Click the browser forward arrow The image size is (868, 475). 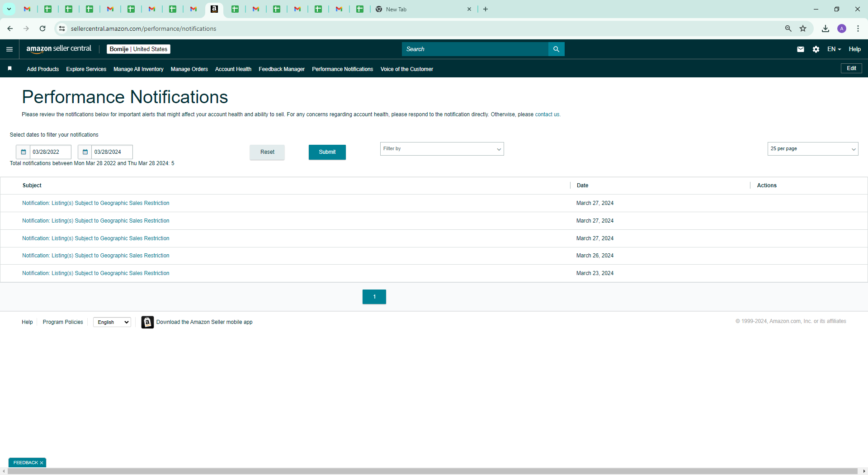tap(26, 28)
